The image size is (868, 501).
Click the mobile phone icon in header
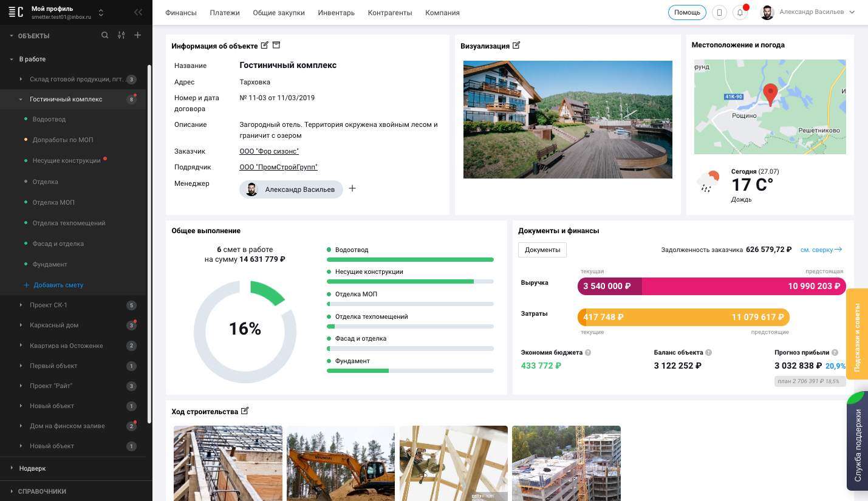coord(719,13)
